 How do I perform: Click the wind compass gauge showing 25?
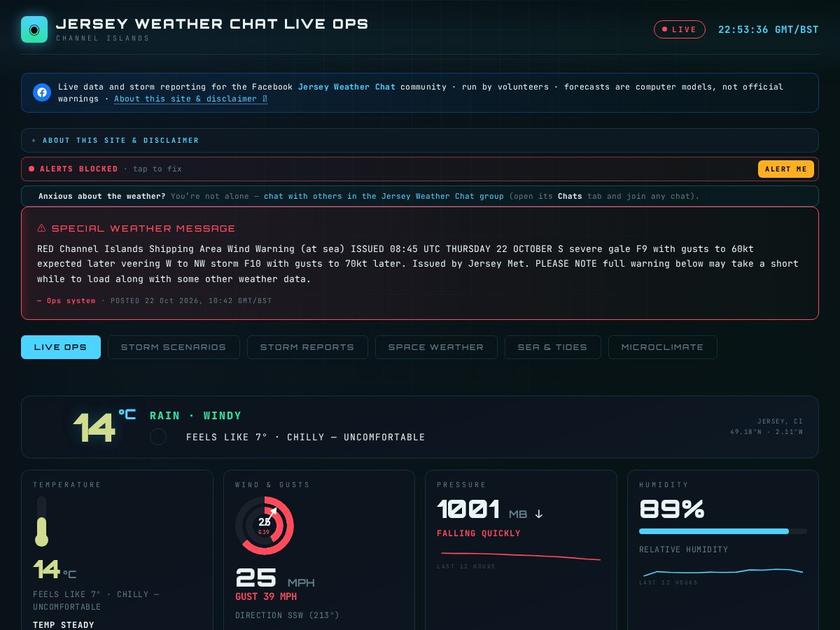click(265, 526)
